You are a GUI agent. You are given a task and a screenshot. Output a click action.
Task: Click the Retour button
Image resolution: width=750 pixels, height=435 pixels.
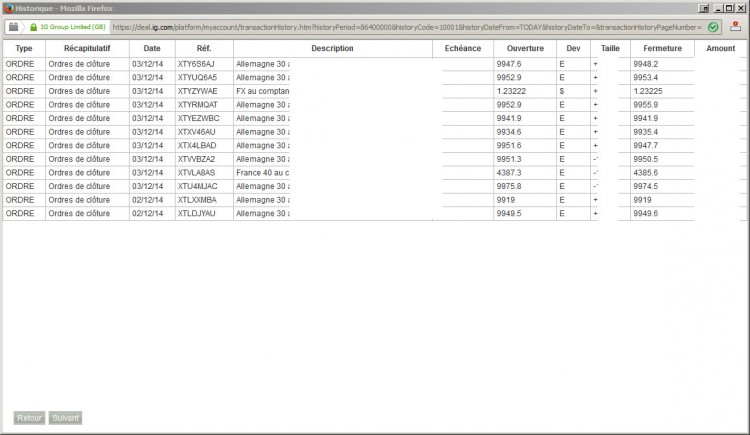pos(29,418)
